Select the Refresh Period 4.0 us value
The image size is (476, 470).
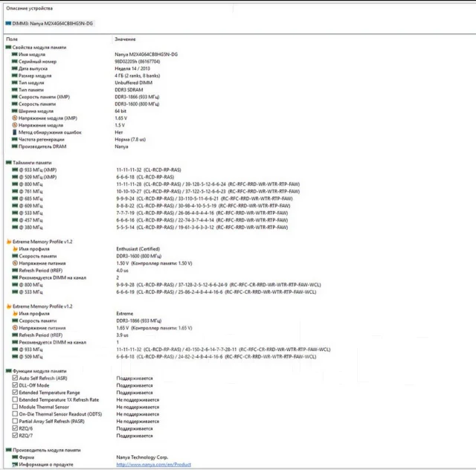coord(122,271)
